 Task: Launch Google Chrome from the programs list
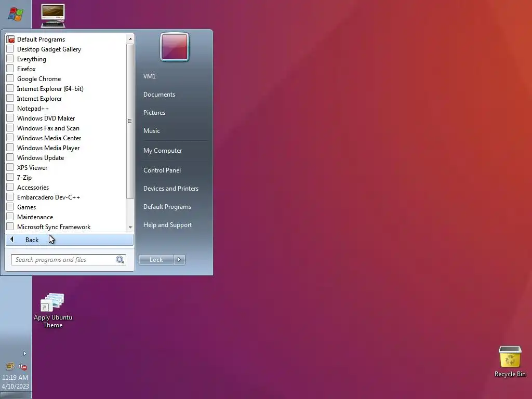tap(66, 79)
